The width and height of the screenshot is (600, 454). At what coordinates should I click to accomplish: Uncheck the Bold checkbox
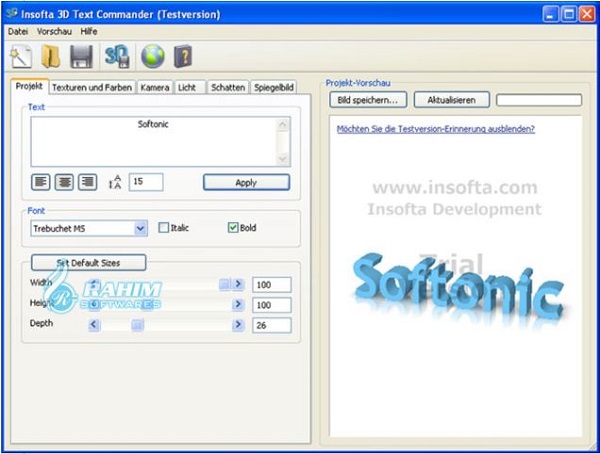point(233,228)
